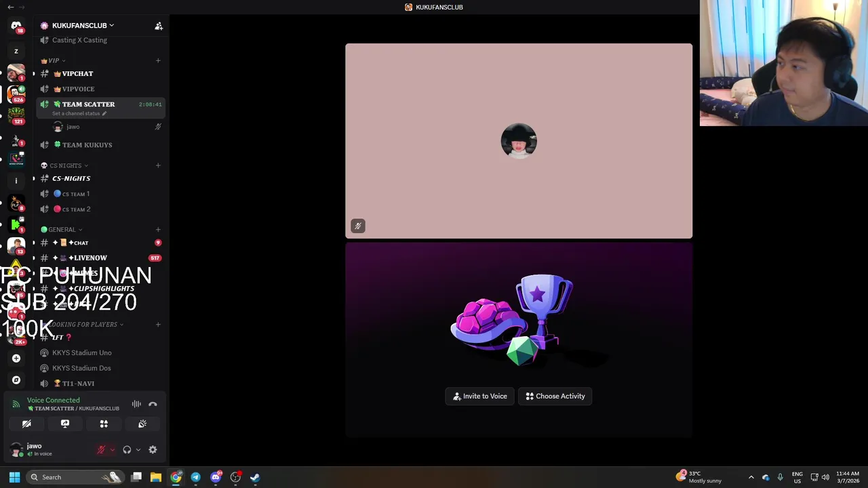Screen dimensions: 868x488
Task: Open User Settings with the gear icon
Action: click(x=153, y=449)
